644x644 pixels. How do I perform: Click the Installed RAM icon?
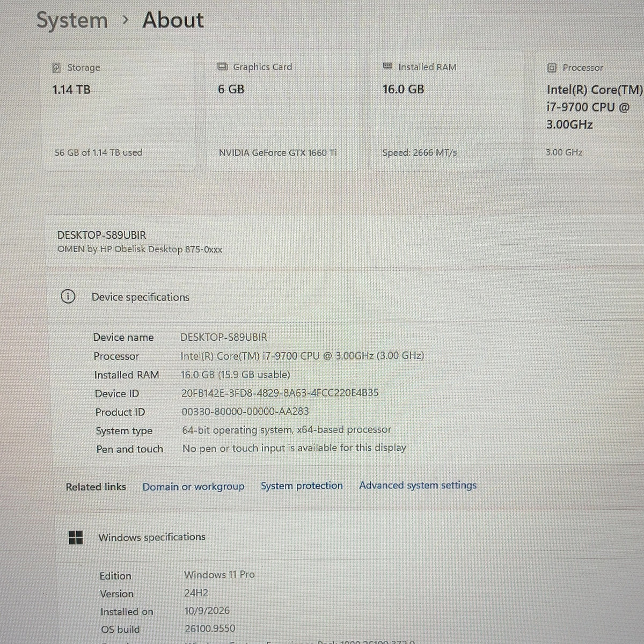pyautogui.click(x=387, y=66)
